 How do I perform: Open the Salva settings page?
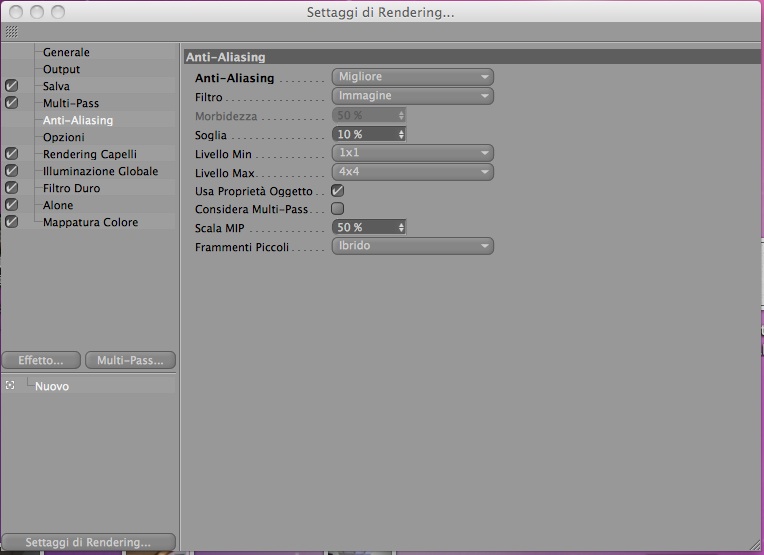point(56,86)
